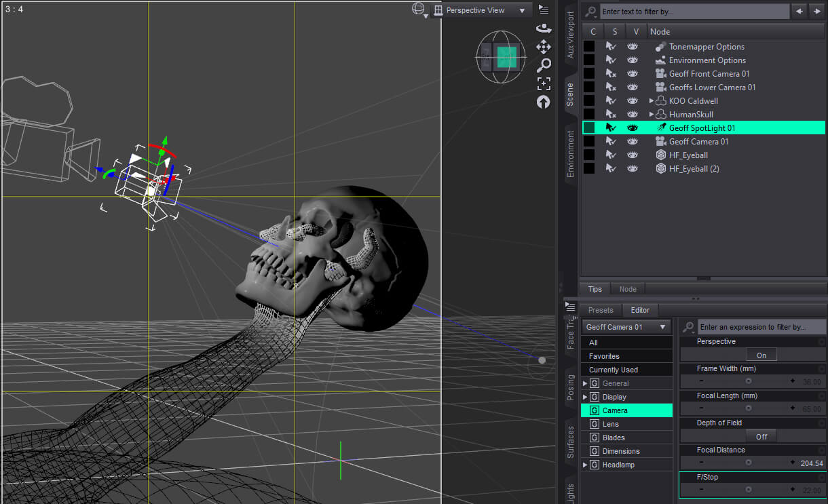The width and height of the screenshot is (828, 504).
Task: Click the Scene filter magnifier icon
Action: tap(591, 12)
